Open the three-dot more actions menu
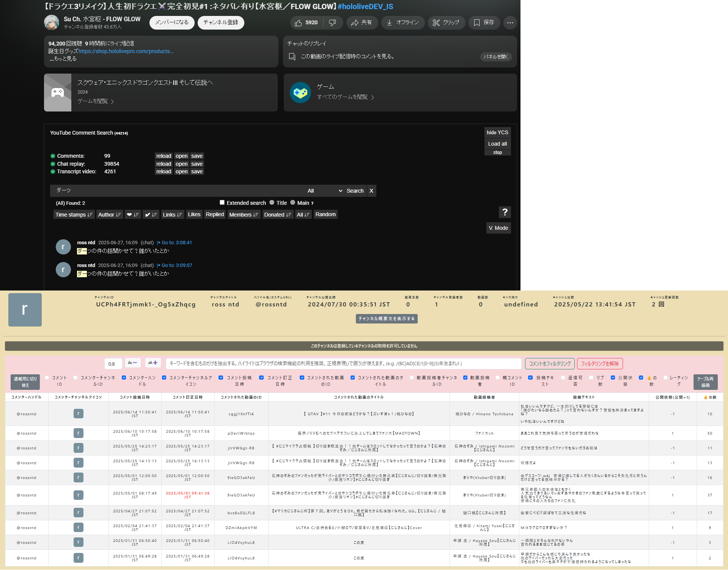 coord(510,23)
